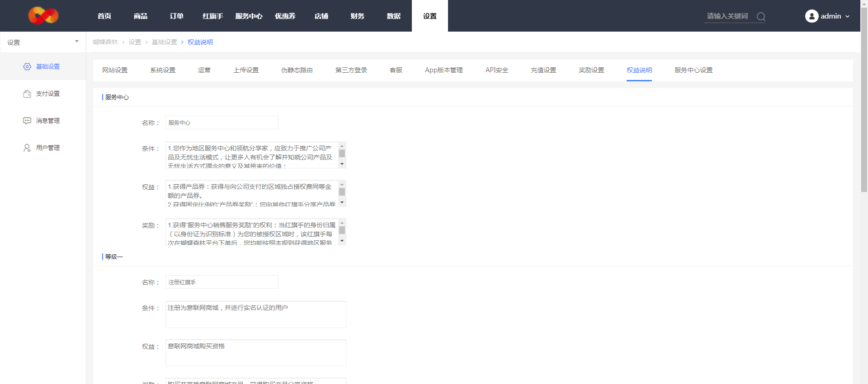
Task: Go to 基础设置 breadcrumb link
Action: tap(165, 42)
